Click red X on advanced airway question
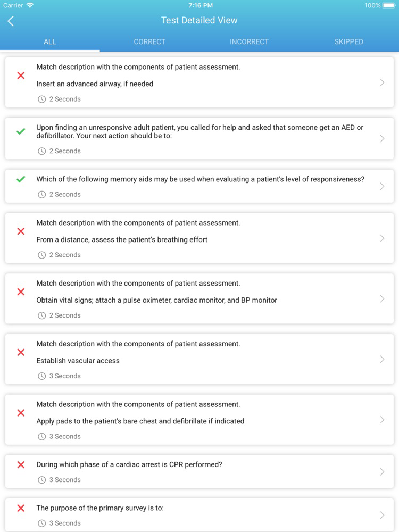399x532 pixels. [21, 76]
